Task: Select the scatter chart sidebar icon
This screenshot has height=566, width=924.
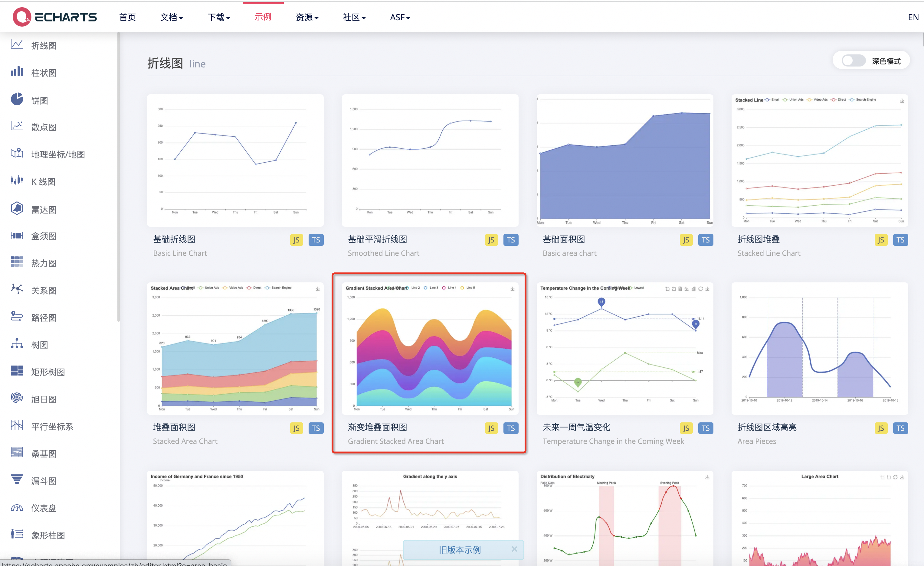Action: (17, 126)
